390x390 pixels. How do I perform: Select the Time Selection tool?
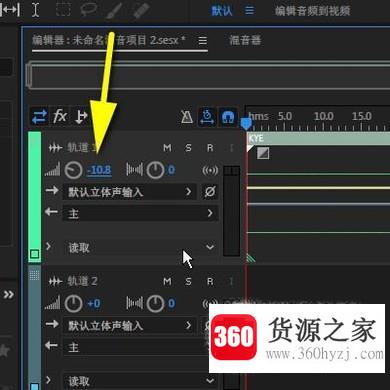click(x=35, y=10)
